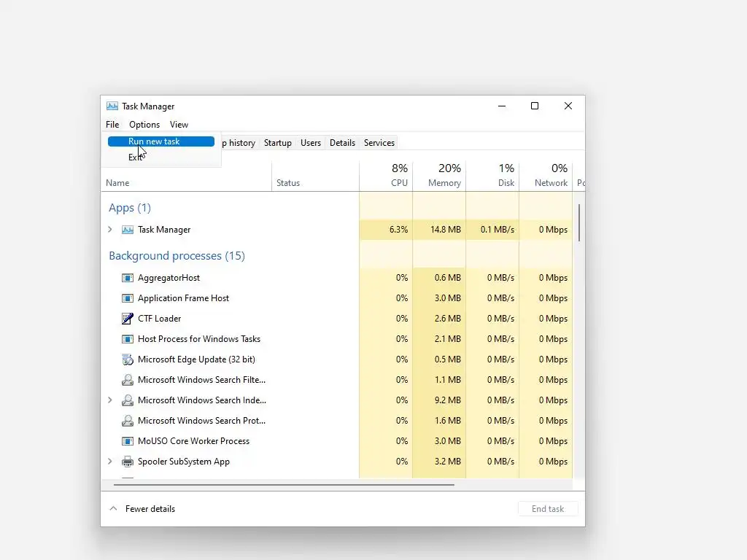Choose Run new task from File menu
The height and width of the screenshot is (560, 747).
pyautogui.click(x=161, y=141)
